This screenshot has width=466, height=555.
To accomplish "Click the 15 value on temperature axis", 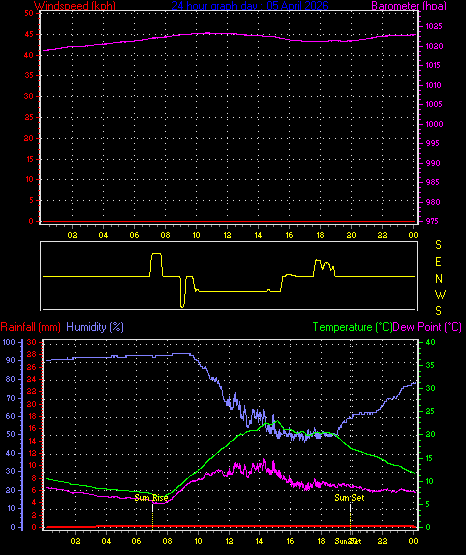I will point(430,458).
